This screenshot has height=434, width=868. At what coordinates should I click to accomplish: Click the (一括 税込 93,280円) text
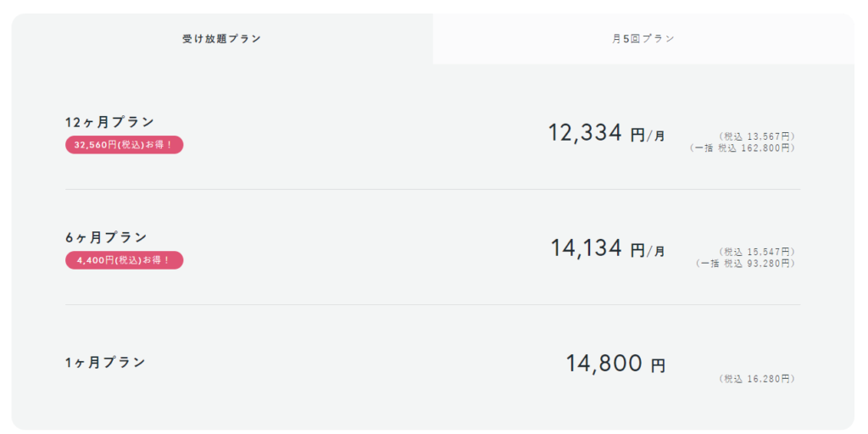point(745,264)
